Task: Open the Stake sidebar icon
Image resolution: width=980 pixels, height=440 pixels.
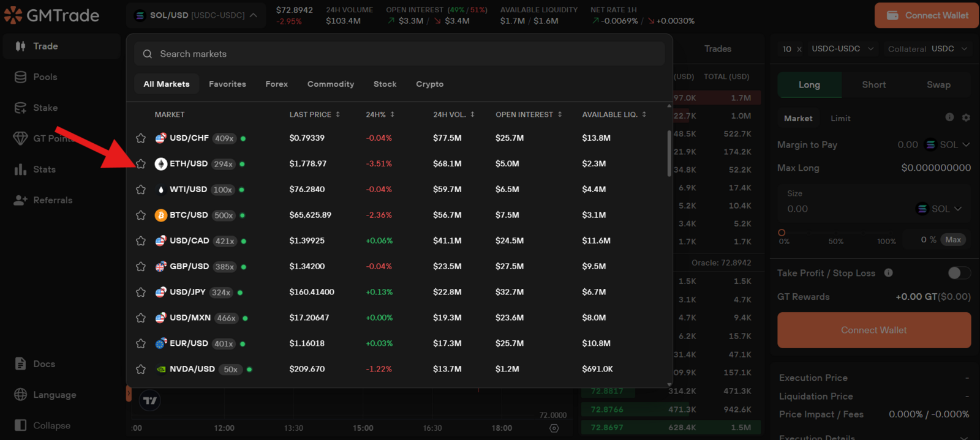Action: click(x=20, y=108)
